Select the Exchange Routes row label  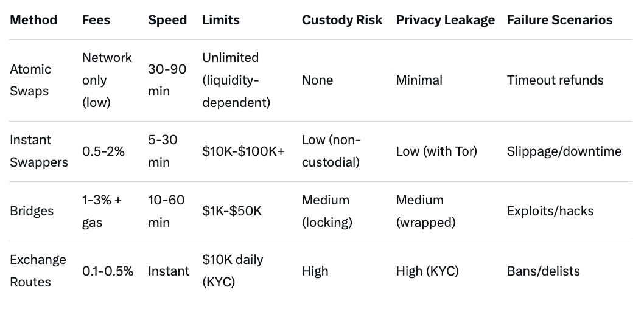tap(38, 271)
